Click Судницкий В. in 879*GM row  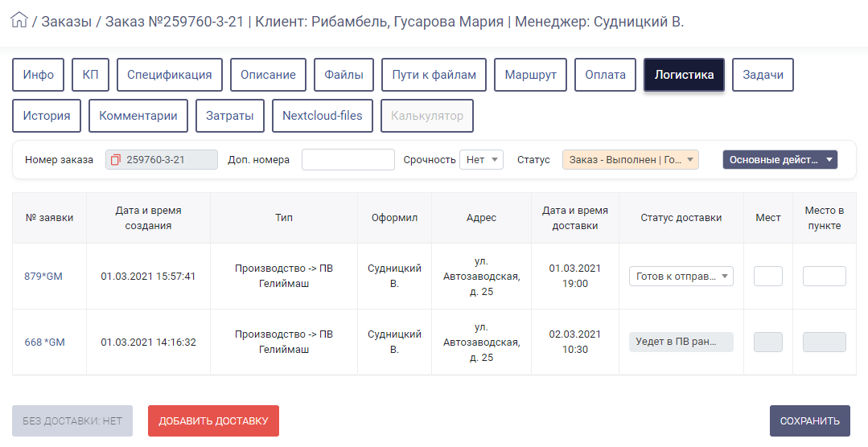click(x=395, y=276)
